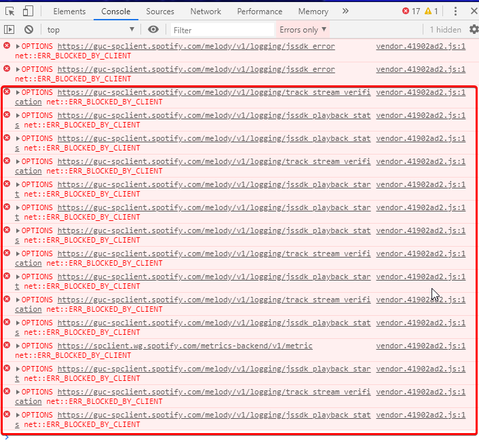Image resolution: width=479 pixels, height=448 pixels.
Task: Open the last jssdk_playback_stats URL link
Action: pyautogui.click(x=214, y=415)
